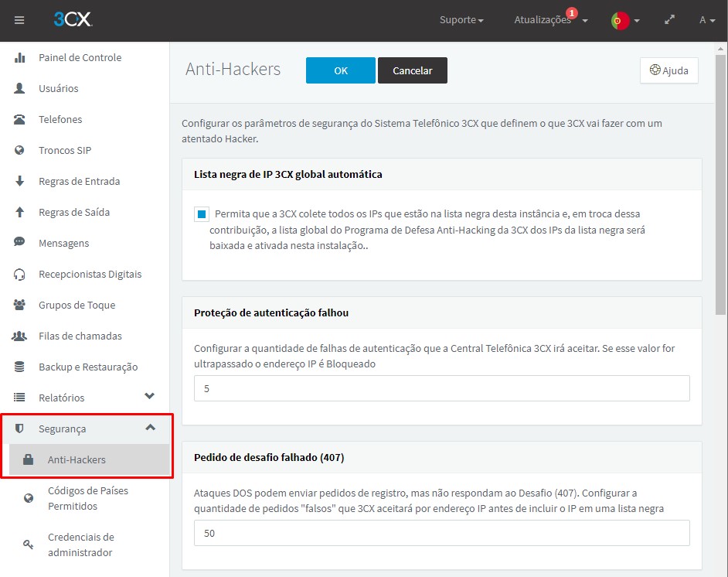Open the hamburger menu icon

click(x=19, y=20)
